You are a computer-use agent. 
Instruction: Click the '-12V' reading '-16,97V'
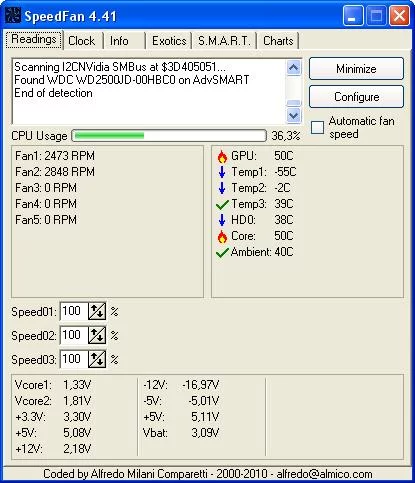point(201,385)
